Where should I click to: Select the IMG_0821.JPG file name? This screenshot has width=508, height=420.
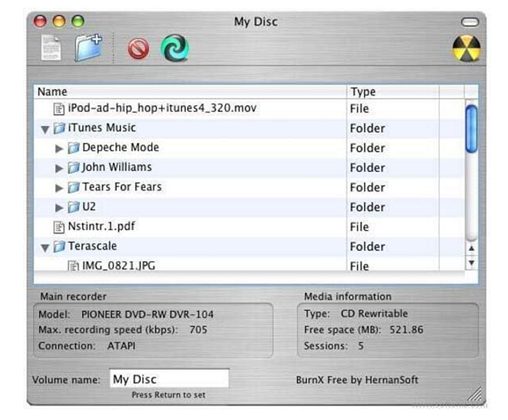click(118, 266)
